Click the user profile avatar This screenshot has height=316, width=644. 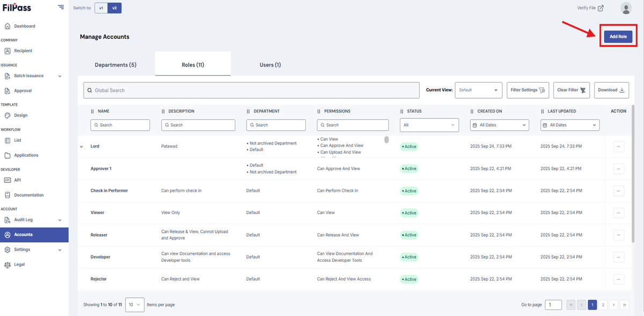pyautogui.click(x=626, y=8)
